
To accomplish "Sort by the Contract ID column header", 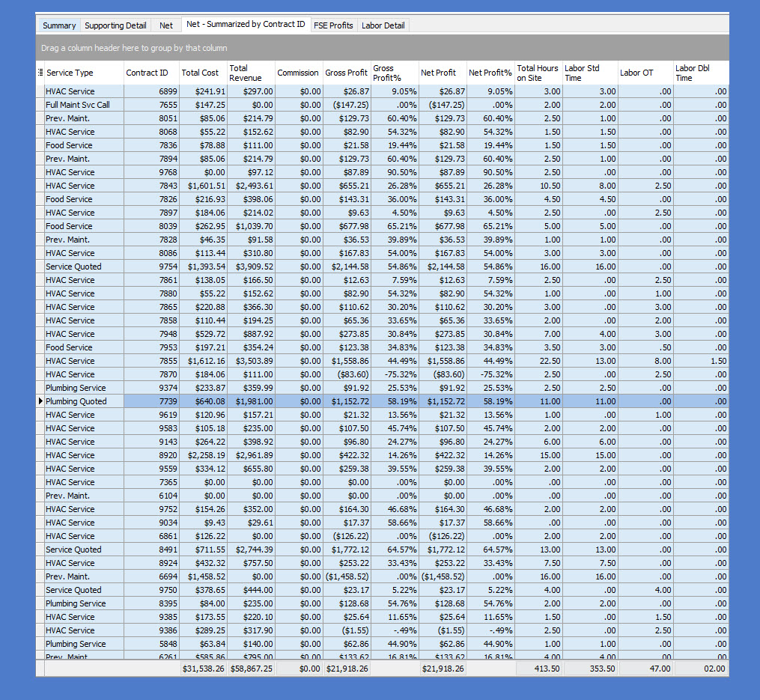I will point(151,73).
